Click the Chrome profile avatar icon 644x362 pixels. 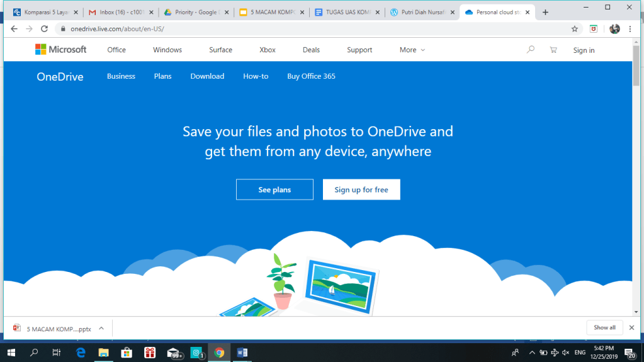pyautogui.click(x=614, y=29)
